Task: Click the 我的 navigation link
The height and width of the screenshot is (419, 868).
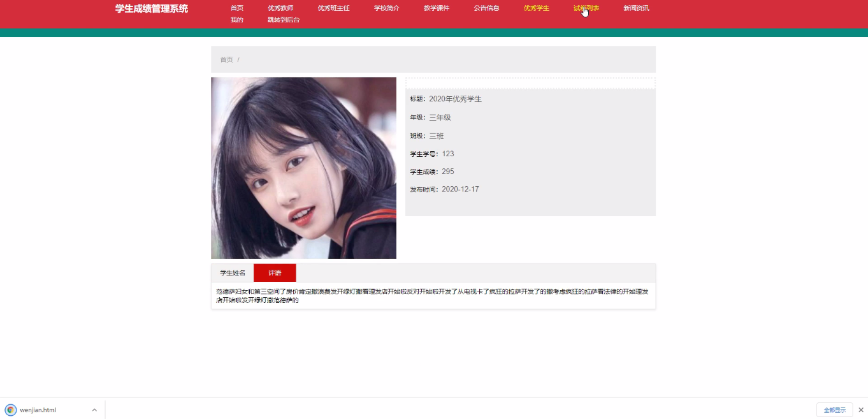Action: tap(236, 20)
